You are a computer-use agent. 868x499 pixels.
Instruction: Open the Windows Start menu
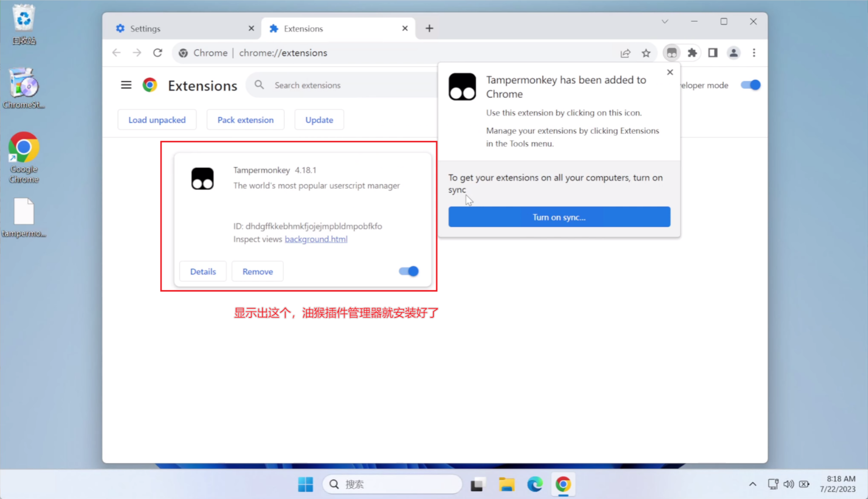pyautogui.click(x=305, y=484)
